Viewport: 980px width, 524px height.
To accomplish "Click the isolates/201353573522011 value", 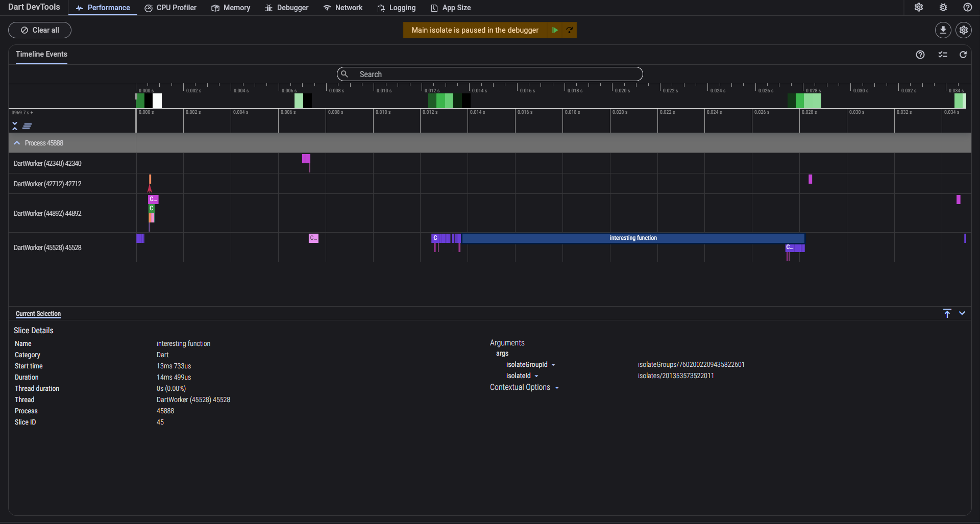I will click(x=676, y=376).
